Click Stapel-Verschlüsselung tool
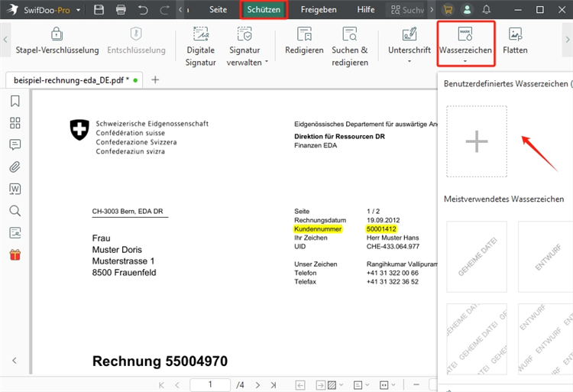 point(57,40)
